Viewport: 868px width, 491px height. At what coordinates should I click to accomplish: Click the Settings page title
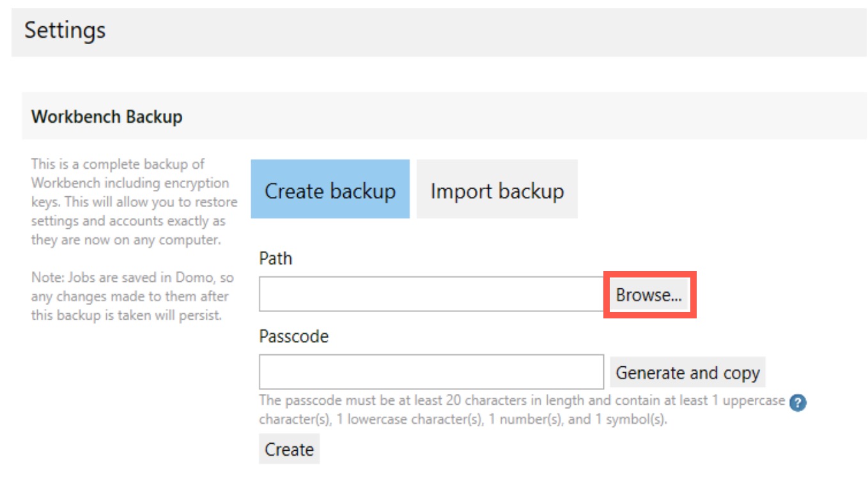65,30
